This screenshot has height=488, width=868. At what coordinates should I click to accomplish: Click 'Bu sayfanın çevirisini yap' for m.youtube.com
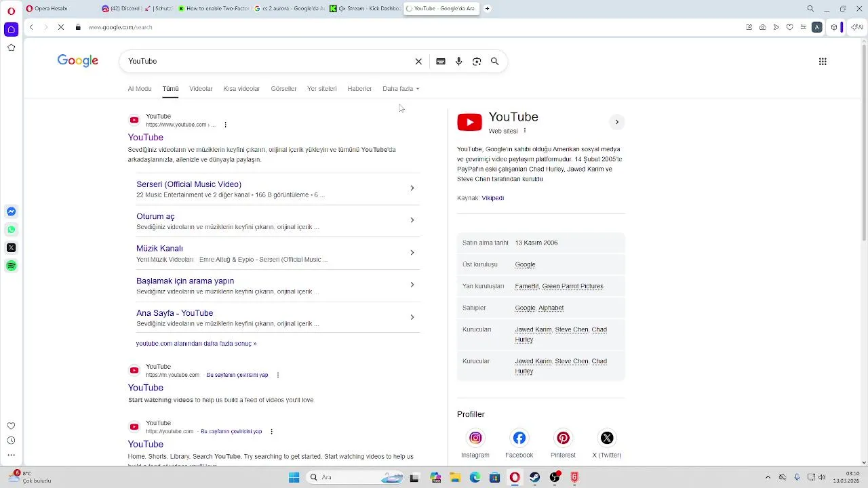(x=237, y=375)
